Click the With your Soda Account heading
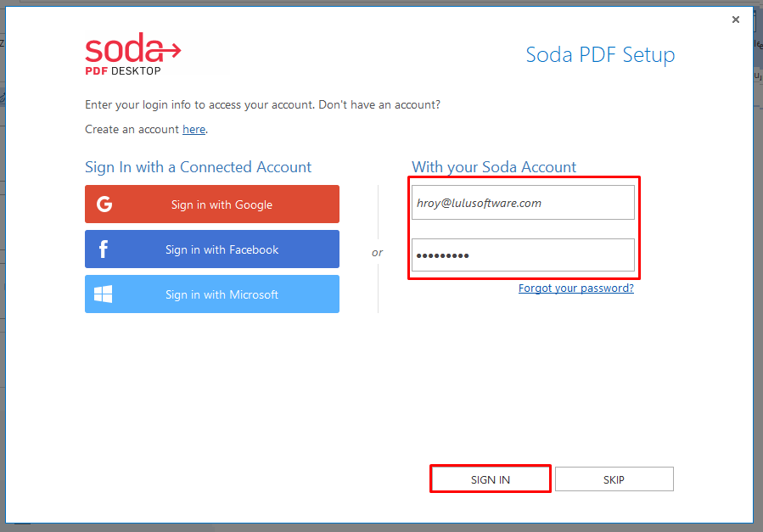Image resolution: width=763 pixels, height=532 pixels. [494, 167]
